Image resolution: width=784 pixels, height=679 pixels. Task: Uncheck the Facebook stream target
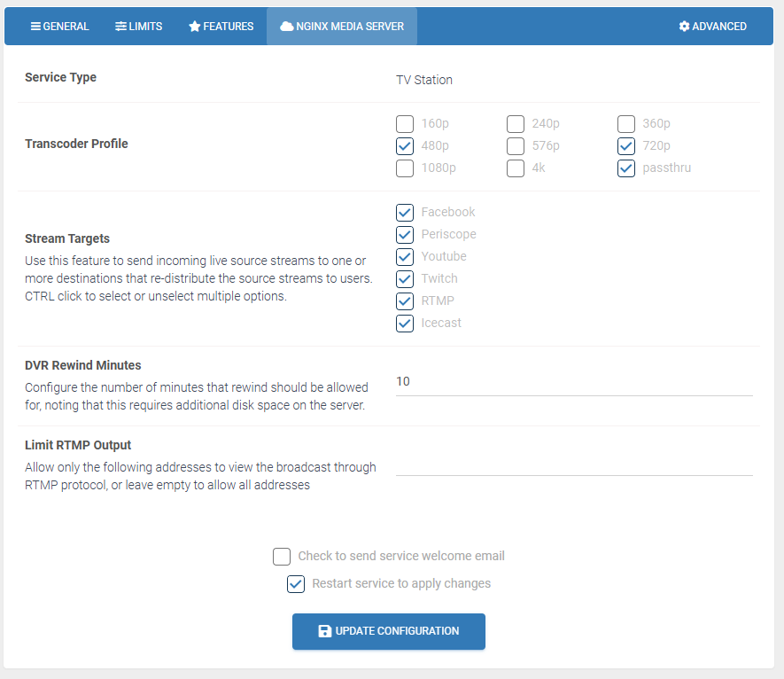[x=405, y=213]
